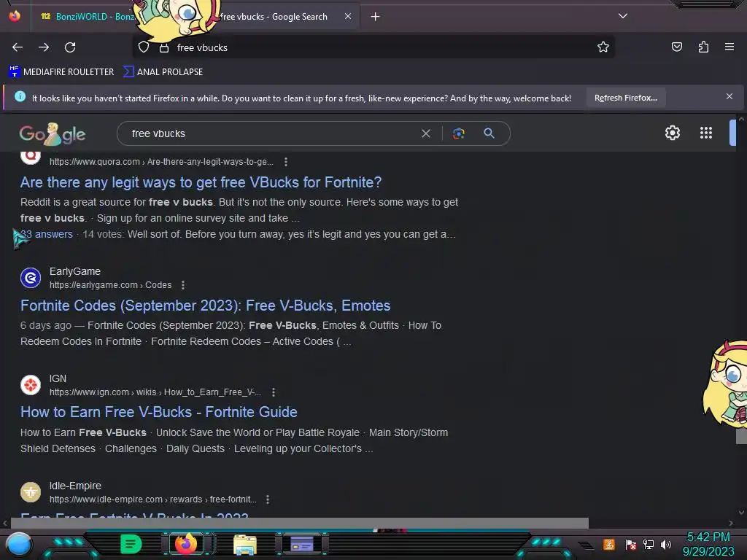Click the Google logo
The width and height of the screenshot is (747, 560).
53,134
